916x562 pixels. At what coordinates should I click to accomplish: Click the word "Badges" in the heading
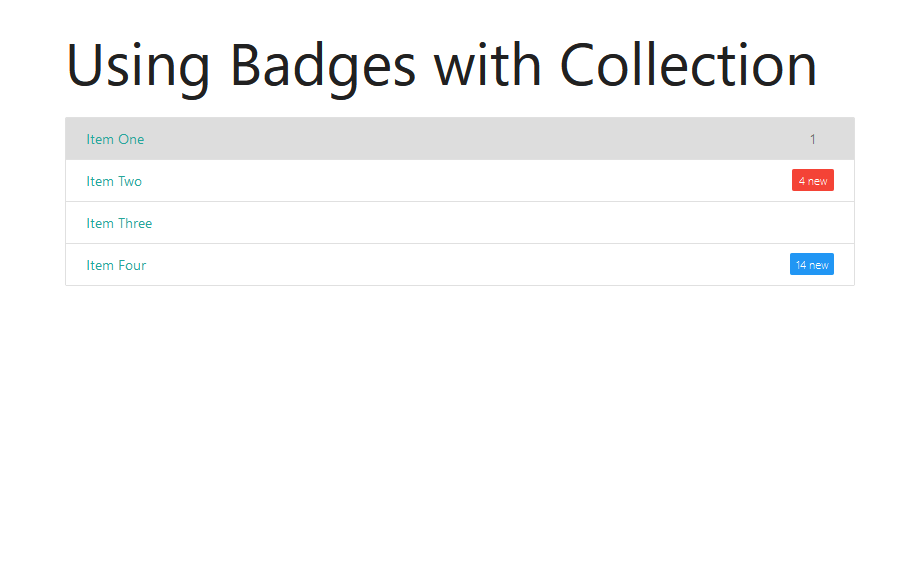click(x=322, y=66)
